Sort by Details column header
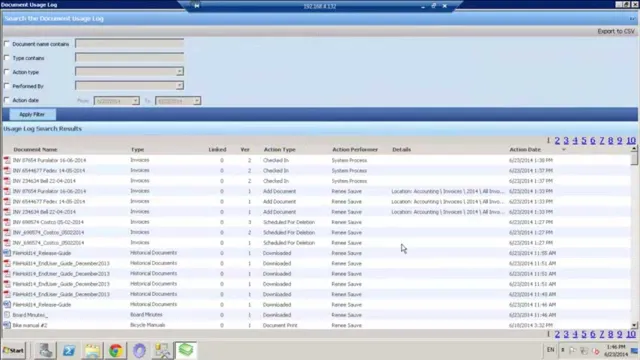The image size is (640, 360). coord(402,149)
